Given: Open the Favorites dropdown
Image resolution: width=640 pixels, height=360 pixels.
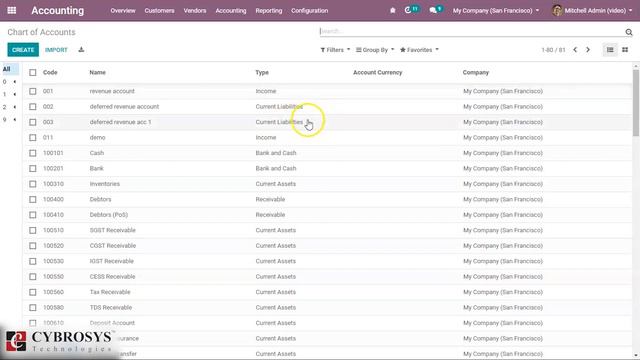Looking at the screenshot, I should (x=419, y=50).
